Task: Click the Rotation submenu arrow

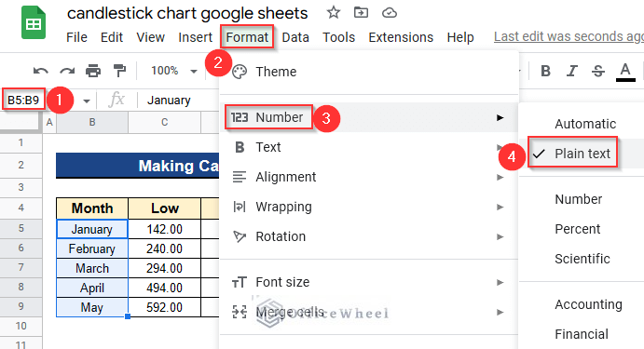Action: click(x=500, y=236)
